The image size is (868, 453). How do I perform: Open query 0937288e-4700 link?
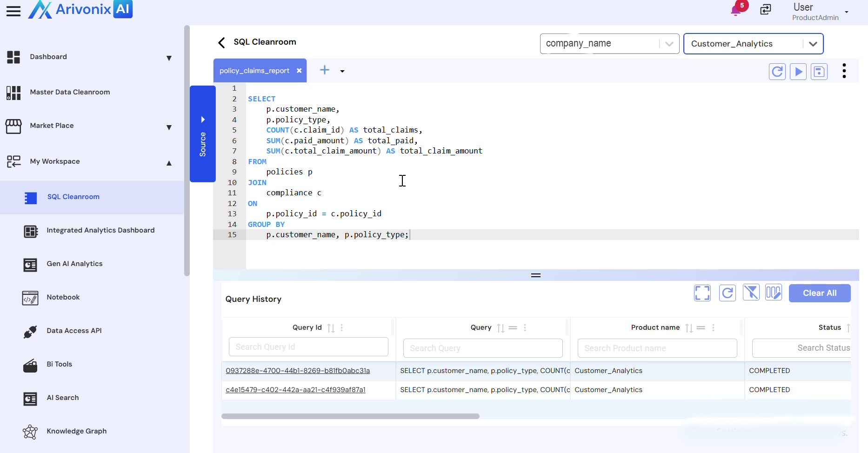298,371
